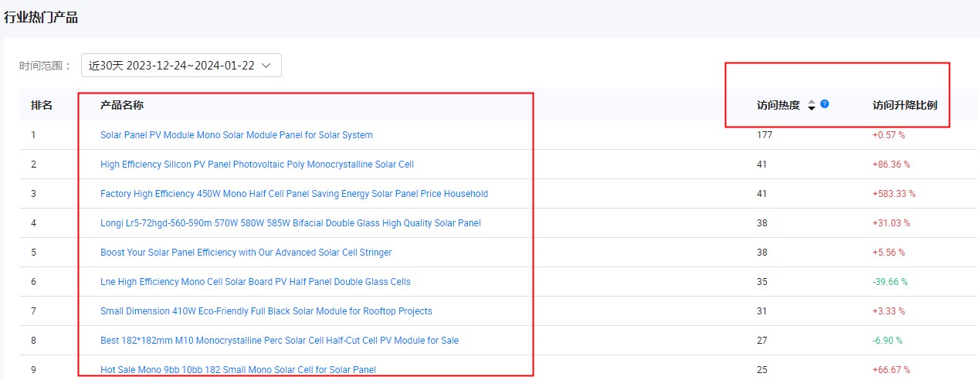Image resolution: width=980 pixels, height=380 pixels.
Task: Click the 行业热门产品 section title
Action: click(41, 17)
